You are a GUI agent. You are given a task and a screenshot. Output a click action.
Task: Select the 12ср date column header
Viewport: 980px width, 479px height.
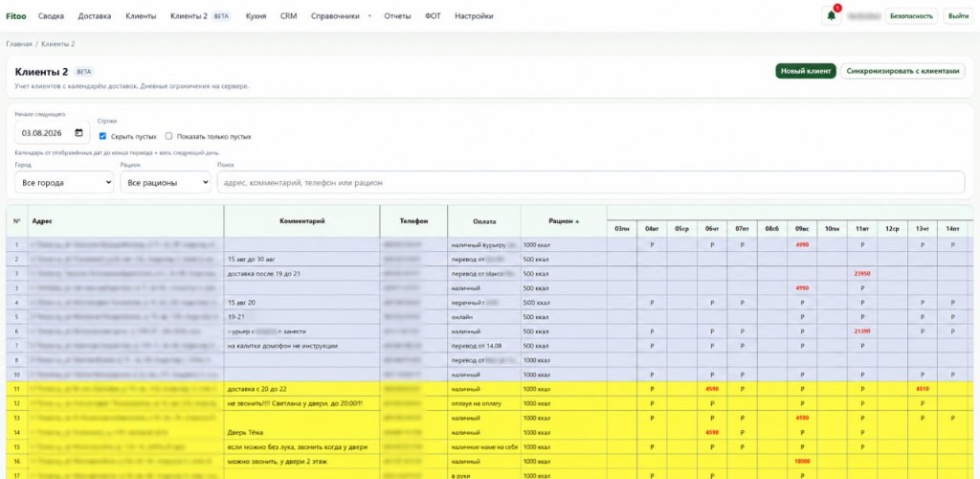(x=892, y=230)
